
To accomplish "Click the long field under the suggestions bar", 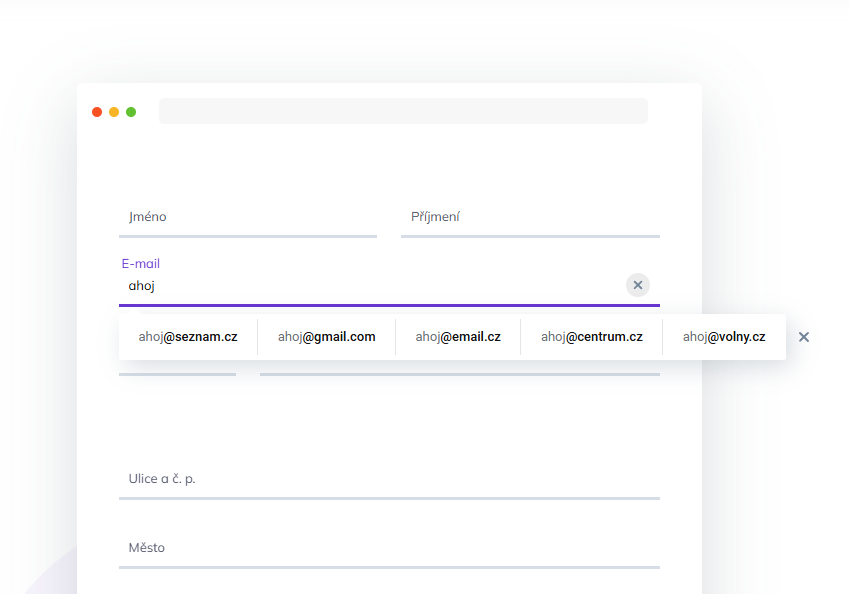I will point(459,368).
